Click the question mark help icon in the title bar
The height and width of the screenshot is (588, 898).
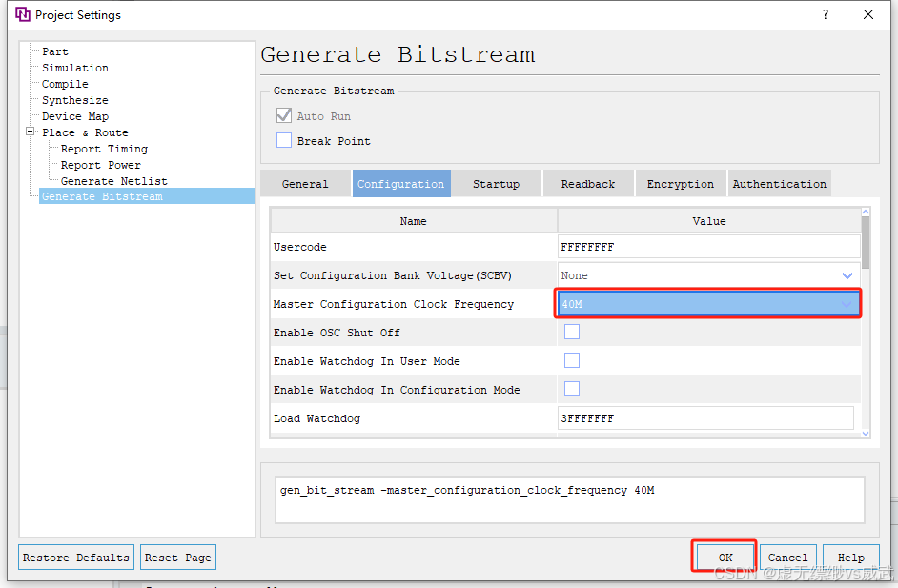(826, 14)
